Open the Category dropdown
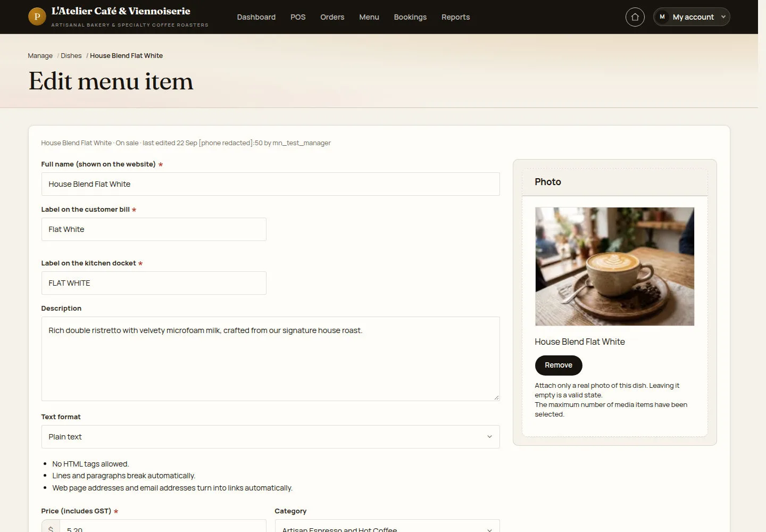 tap(387, 526)
